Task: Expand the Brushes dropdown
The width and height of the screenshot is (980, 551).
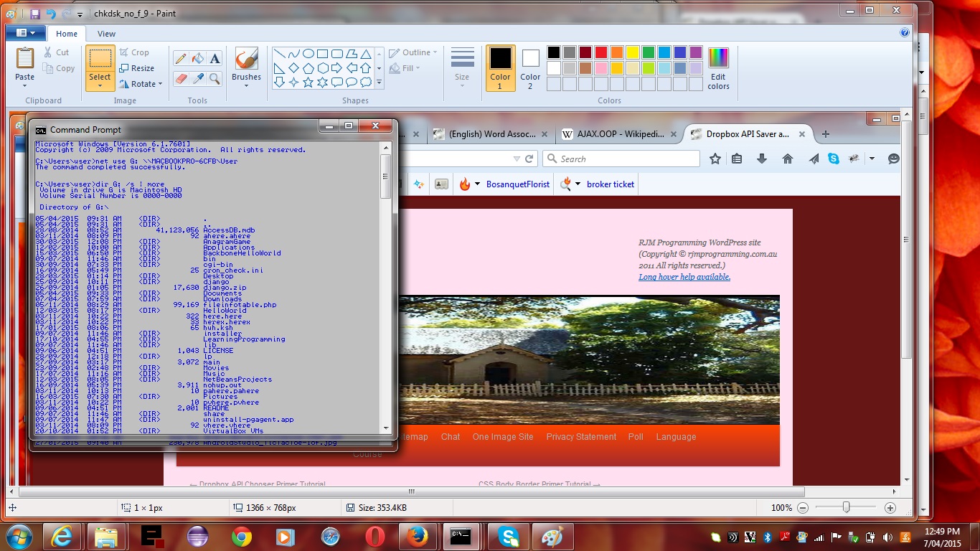Action: pyautogui.click(x=246, y=86)
